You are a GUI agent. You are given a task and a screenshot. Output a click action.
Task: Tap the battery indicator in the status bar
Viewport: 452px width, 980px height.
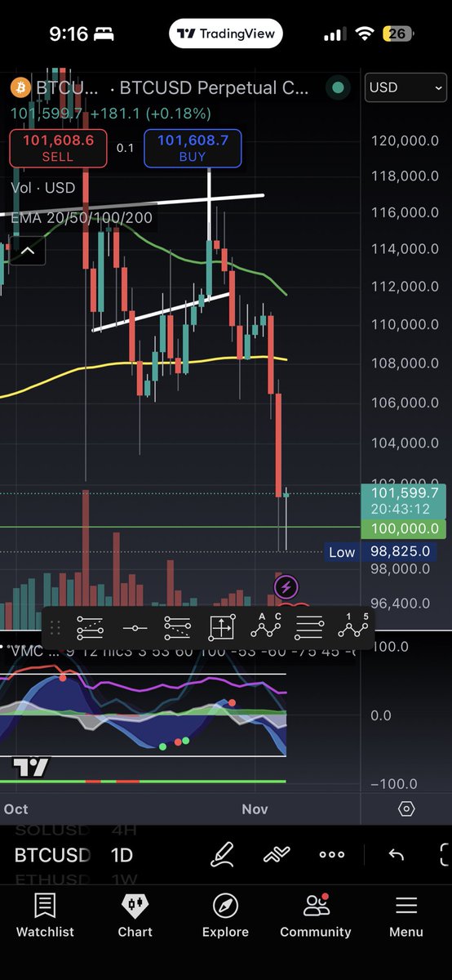point(397,34)
